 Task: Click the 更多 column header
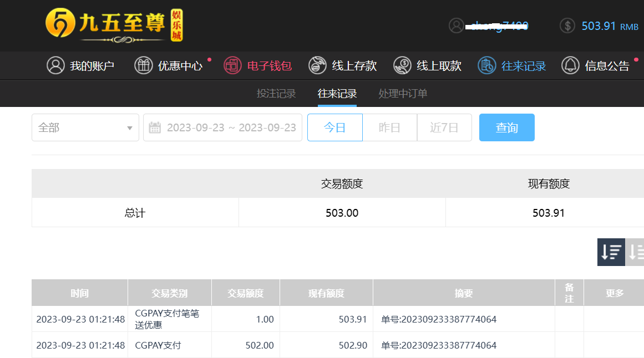click(x=615, y=293)
